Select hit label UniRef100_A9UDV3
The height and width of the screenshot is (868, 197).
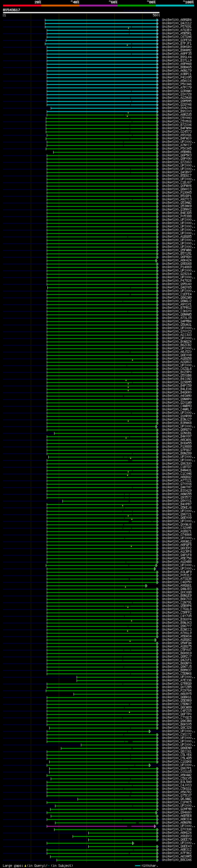coord(177,836)
